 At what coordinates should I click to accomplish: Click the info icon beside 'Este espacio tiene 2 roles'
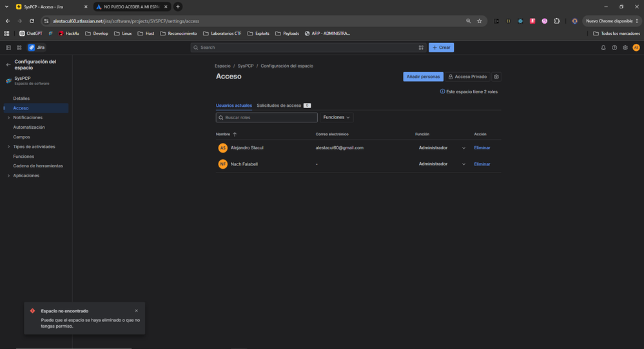(x=442, y=91)
